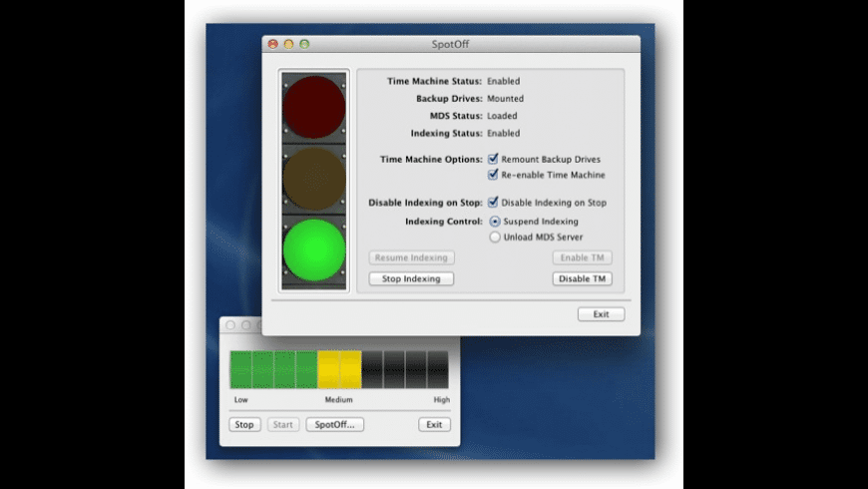Viewport: 868px width, 489px height.
Task: Click the yellow section of load meter
Action: coord(339,369)
